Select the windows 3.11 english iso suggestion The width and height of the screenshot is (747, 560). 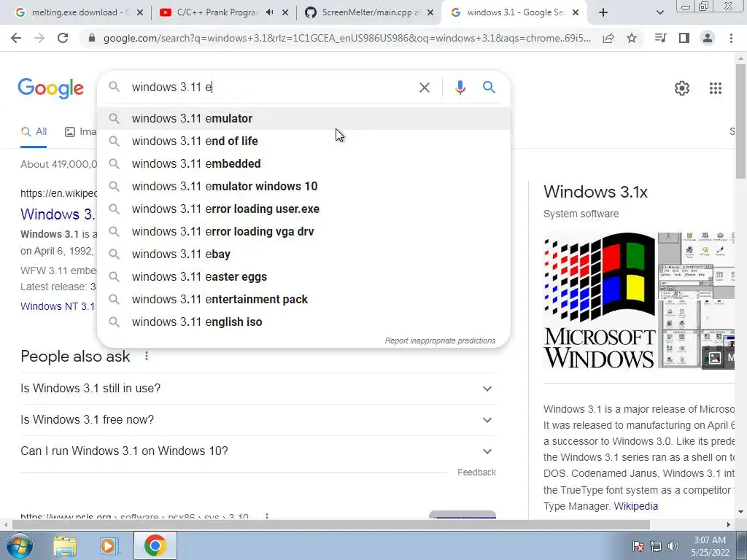[x=303, y=322]
